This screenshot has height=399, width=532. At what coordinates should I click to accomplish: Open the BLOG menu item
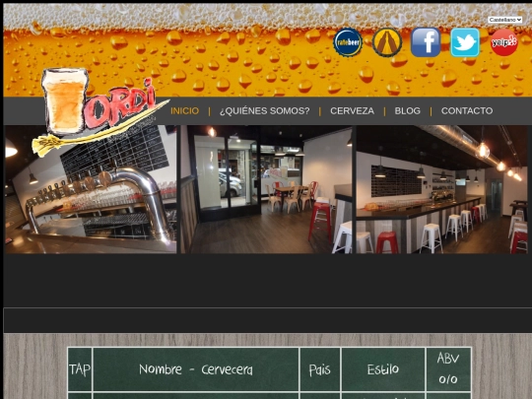[x=408, y=110]
